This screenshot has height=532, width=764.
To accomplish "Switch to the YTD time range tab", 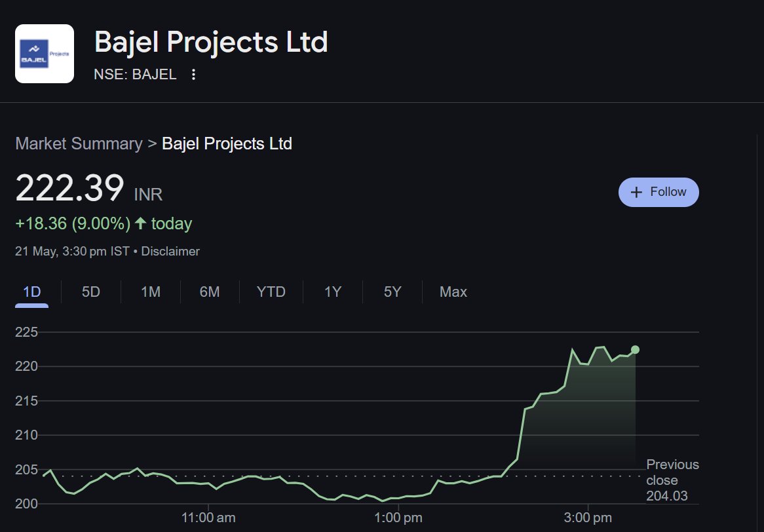I will click(271, 292).
